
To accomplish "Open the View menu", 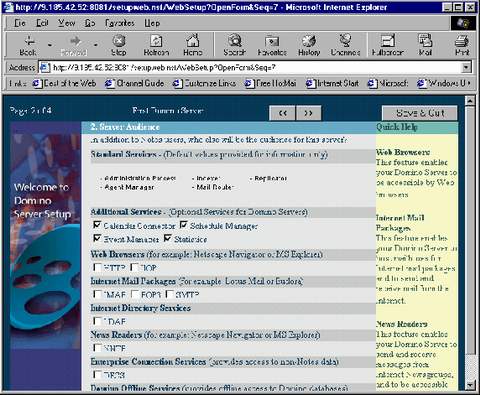I will coord(66,23).
